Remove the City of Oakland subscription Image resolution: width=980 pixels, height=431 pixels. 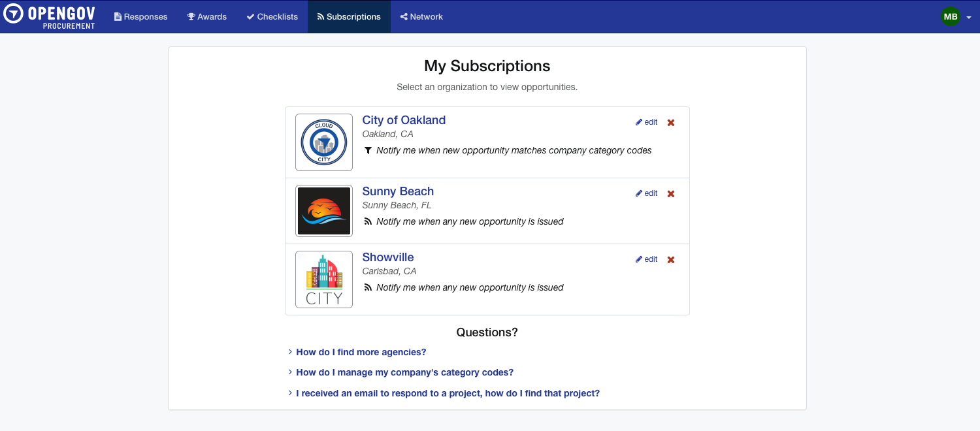point(671,123)
